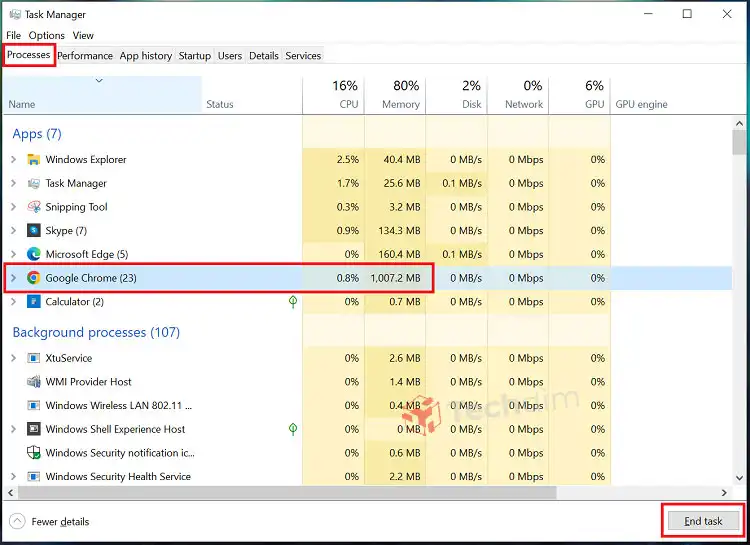Sort processes by the Name column
Viewport: 750px width, 545px height.
coord(102,95)
